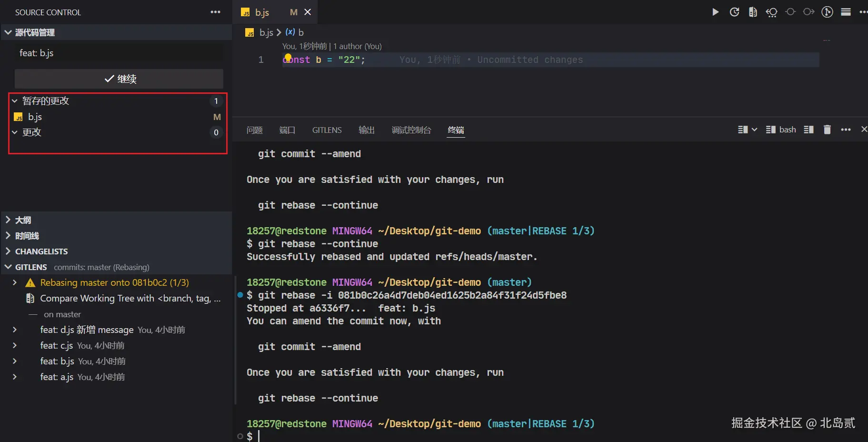The image size is (868, 442).
Task: Click the commit message input field
Action: coord(119,53)
